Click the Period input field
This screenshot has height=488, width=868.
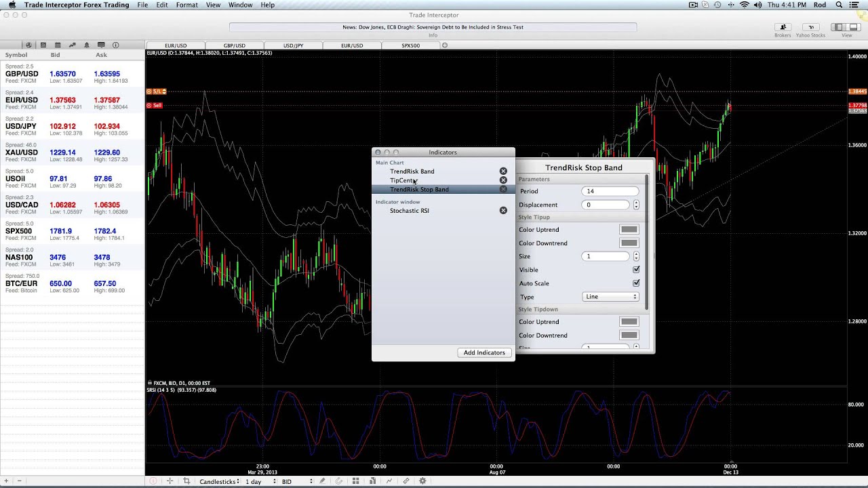point(610,191)
